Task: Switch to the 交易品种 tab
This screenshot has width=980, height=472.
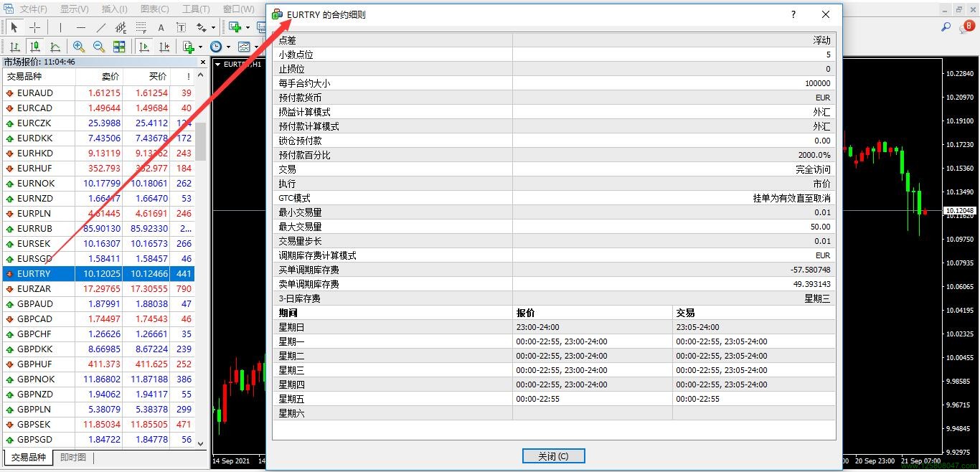Action: (x=28, y=458)
